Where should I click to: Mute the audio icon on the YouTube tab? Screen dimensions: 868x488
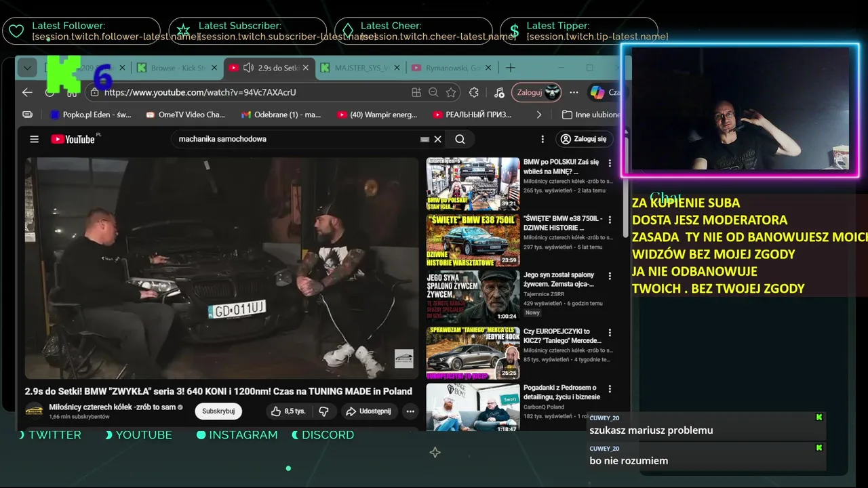(x=249, y=68)
